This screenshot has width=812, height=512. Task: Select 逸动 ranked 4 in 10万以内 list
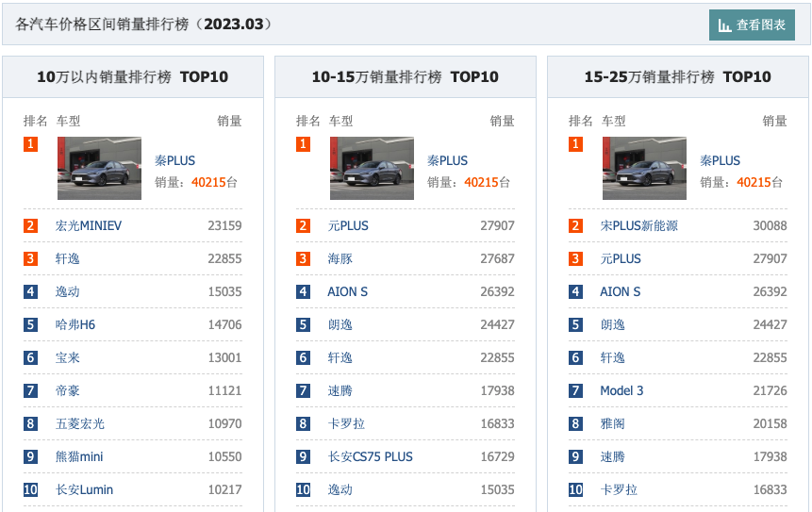(x=67, y=291)
